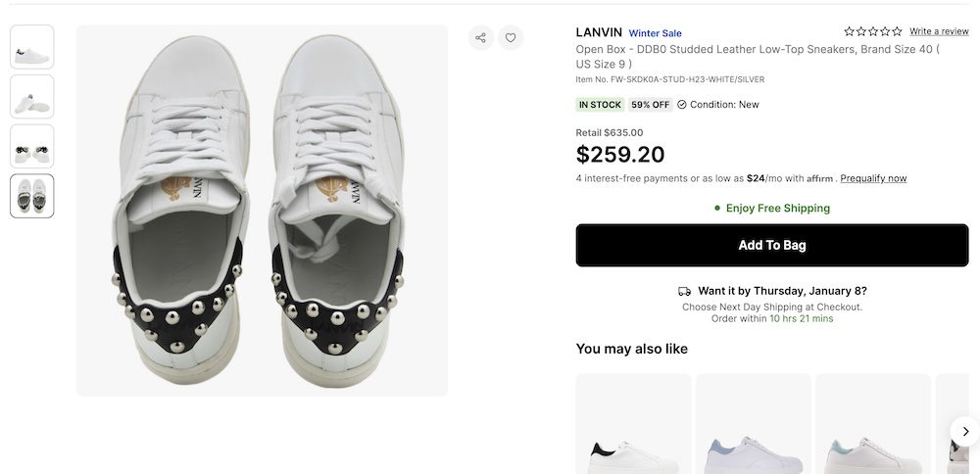Click the Condition: New checkmark icon
Image resolution: width=980 pixels, height=474 pixels.
click(x=682, y=105)
